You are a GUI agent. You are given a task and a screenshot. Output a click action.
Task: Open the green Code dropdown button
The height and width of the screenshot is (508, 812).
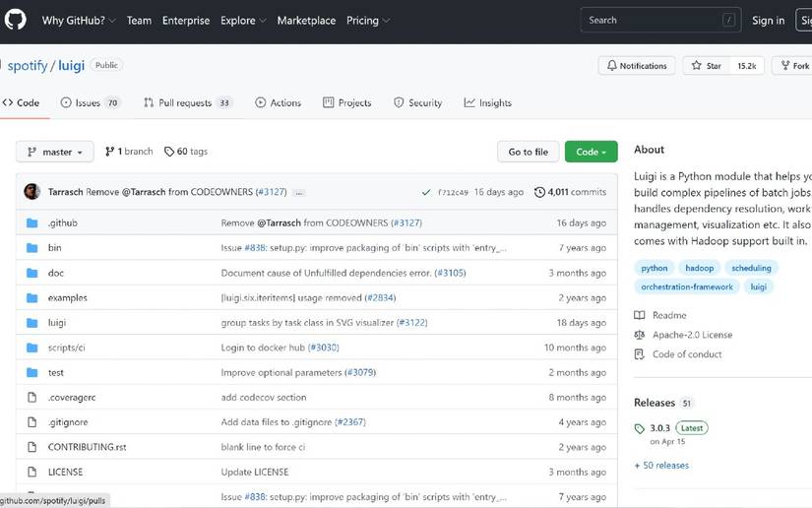[x=591, y=152]
